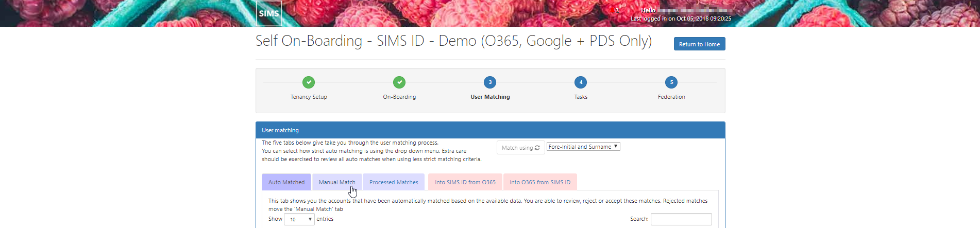Click the User matching panel header
Viewport: 980px width, 228px height.
[x=490, y=130]
